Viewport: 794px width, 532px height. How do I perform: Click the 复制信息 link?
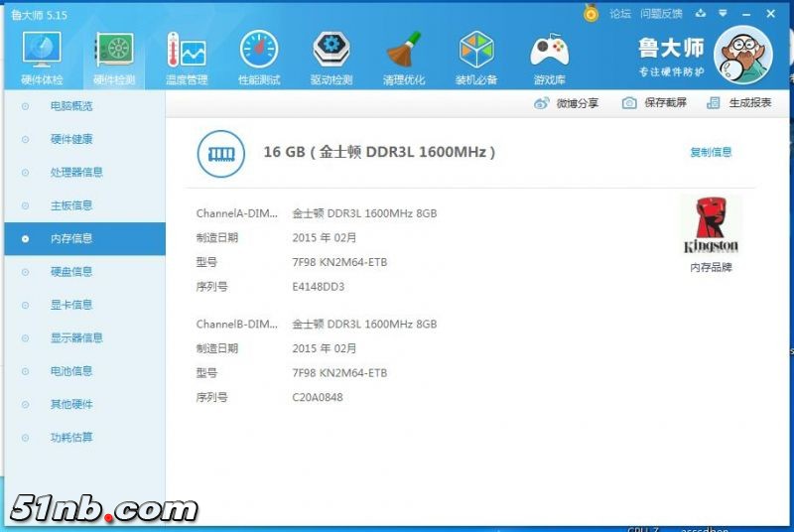(x=711, y=152)
